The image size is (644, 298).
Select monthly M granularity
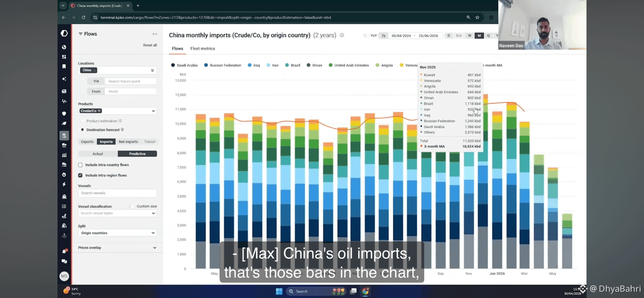pos(479,36)
